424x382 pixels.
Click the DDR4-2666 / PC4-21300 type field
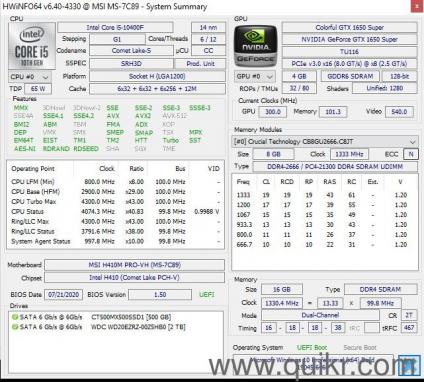(x=335, y=166)
